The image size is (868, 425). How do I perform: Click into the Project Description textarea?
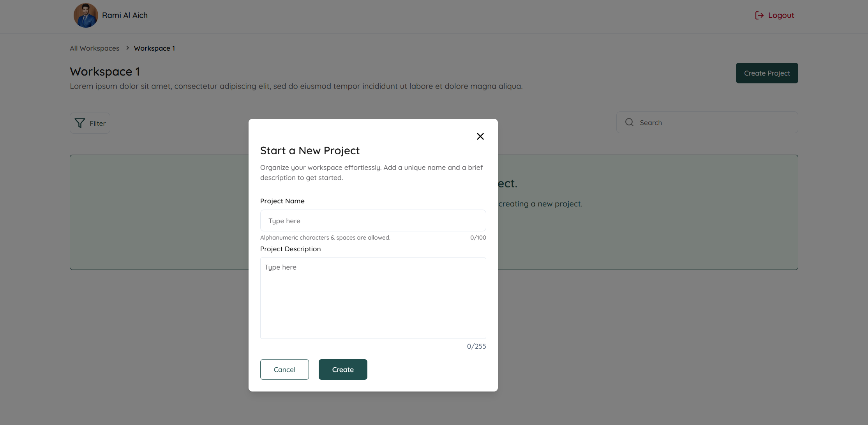pyautogui.click(x=373, y=298)
